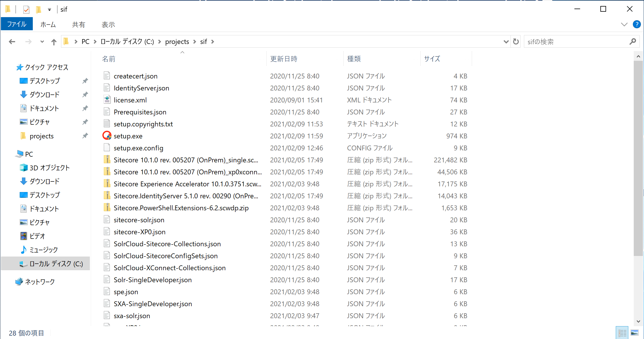Click the PC computer icon in sidebar
The height and width of the screenshot is (339, 644).
click(19, 154)
